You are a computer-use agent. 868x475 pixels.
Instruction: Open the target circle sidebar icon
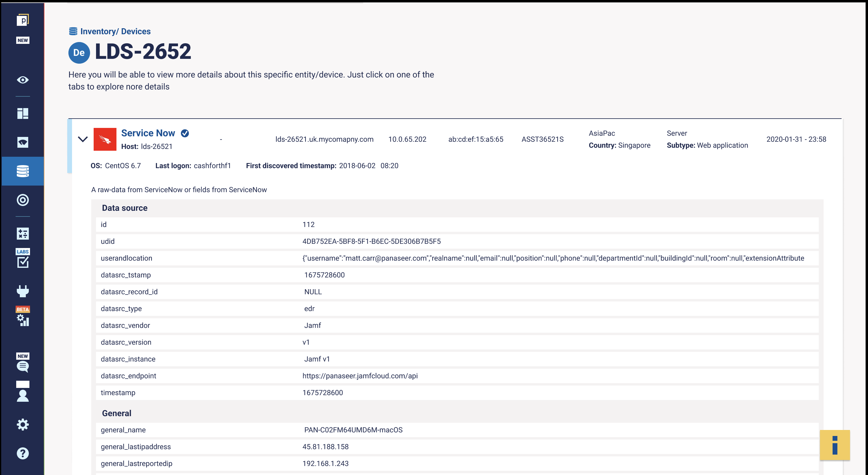coord(23,200)
